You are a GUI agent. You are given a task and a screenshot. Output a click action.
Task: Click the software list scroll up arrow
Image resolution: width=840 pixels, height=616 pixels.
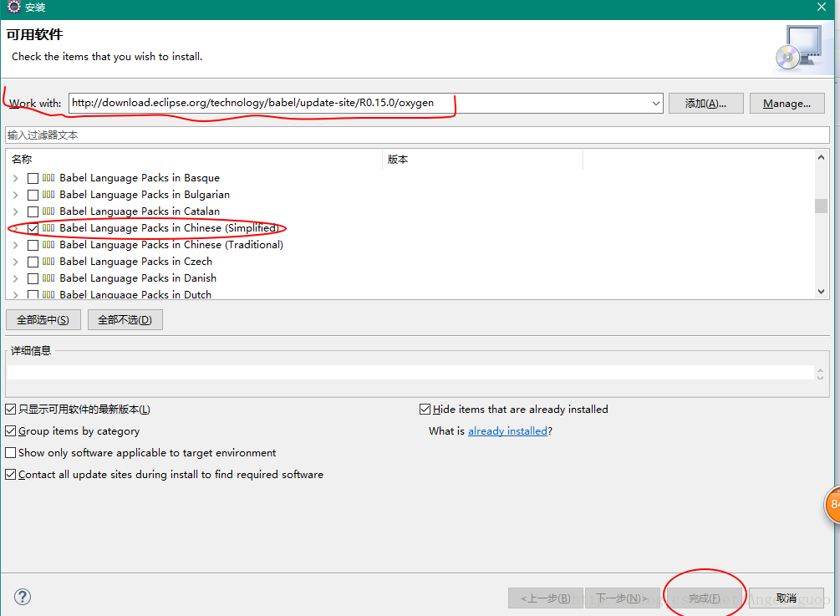pos(821,157)
